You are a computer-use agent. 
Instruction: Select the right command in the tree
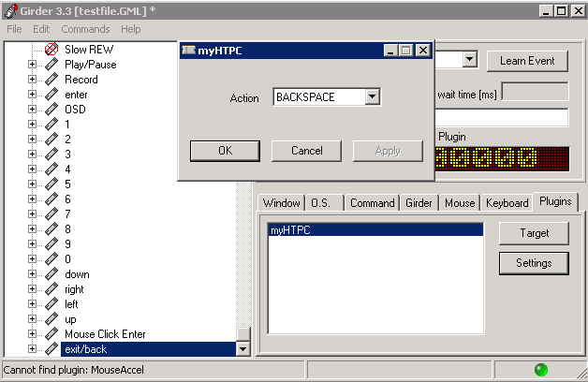(x=74, y=289)
